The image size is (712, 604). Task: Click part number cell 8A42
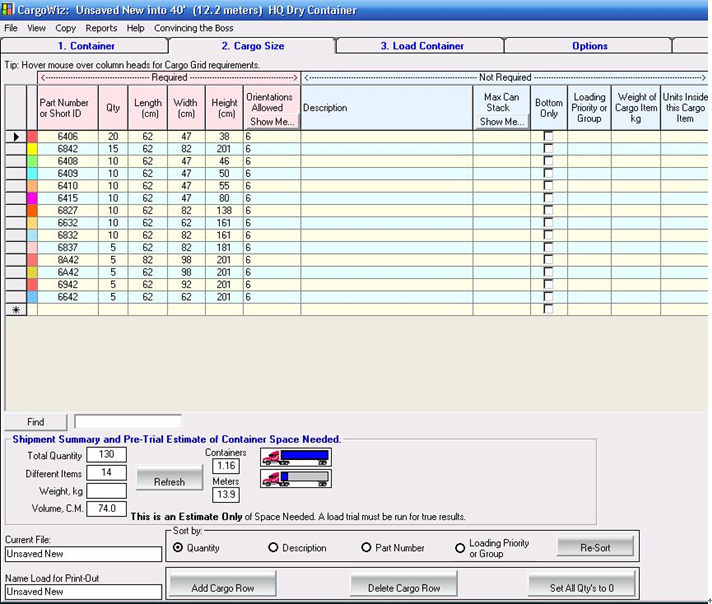click(x=68, y=260)
